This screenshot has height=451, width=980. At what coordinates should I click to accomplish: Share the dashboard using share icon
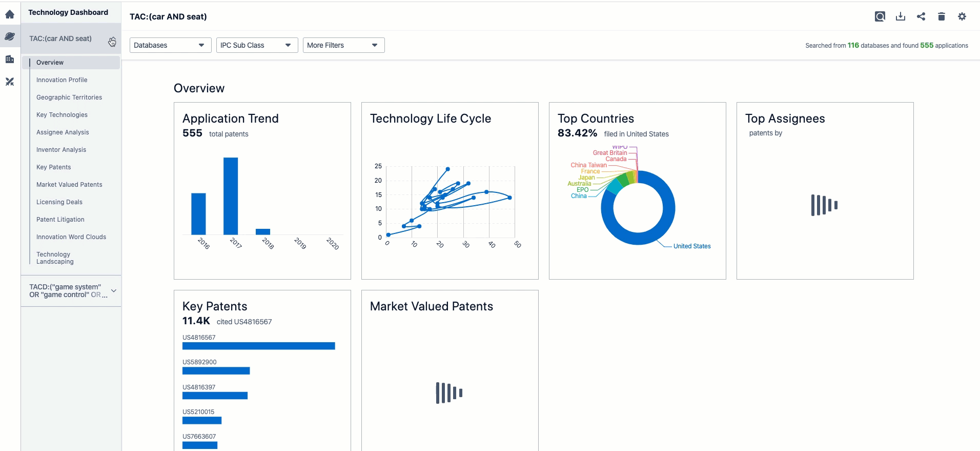tap(921, 16)
